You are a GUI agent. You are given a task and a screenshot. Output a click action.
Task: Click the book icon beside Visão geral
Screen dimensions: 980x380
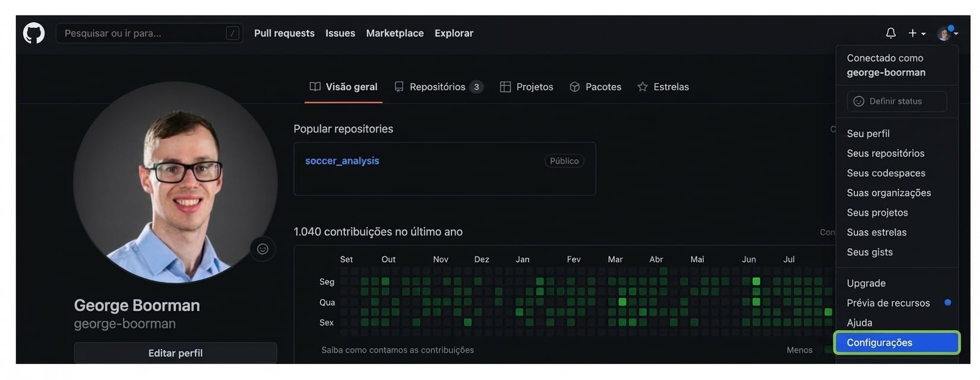tap(315, 87)
